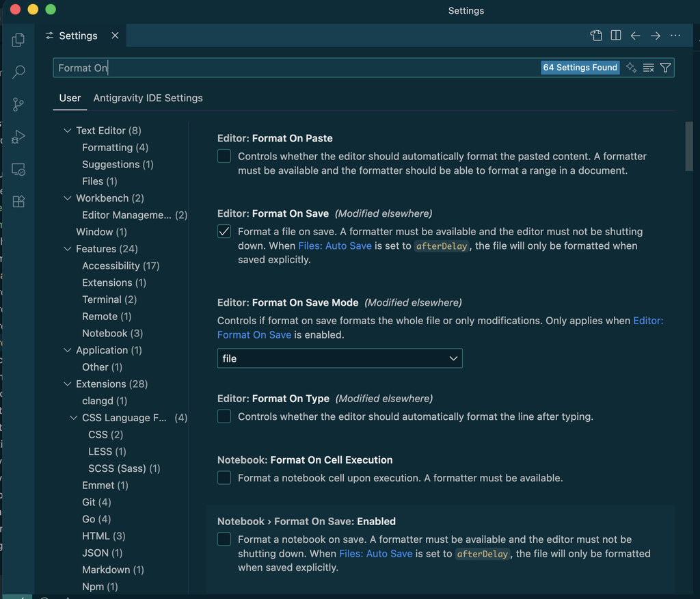Split the editor to the right
Screen dimensions: 700x599
click(616, 36)
